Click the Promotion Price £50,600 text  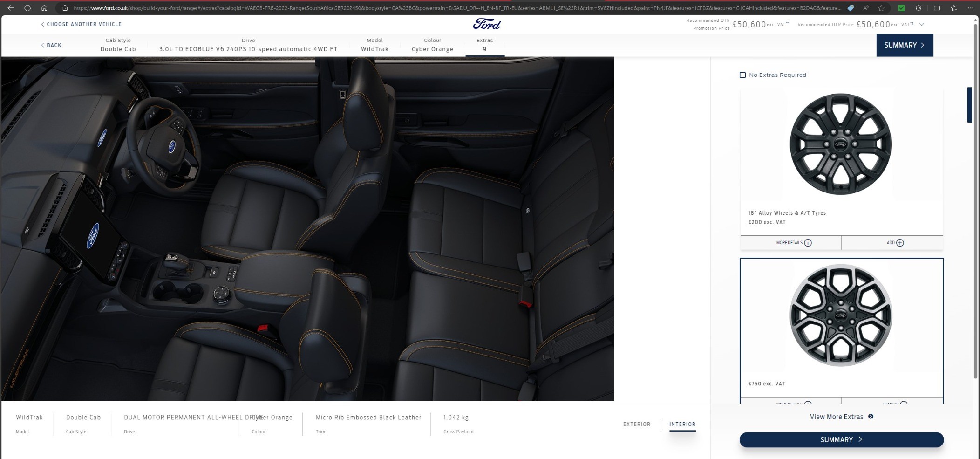749,24
